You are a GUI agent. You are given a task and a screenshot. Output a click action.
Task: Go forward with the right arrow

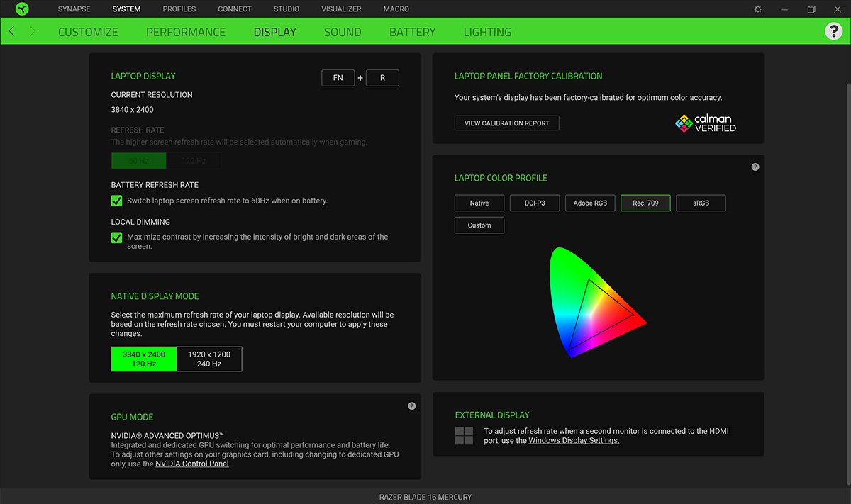click(x=32, y=32)
